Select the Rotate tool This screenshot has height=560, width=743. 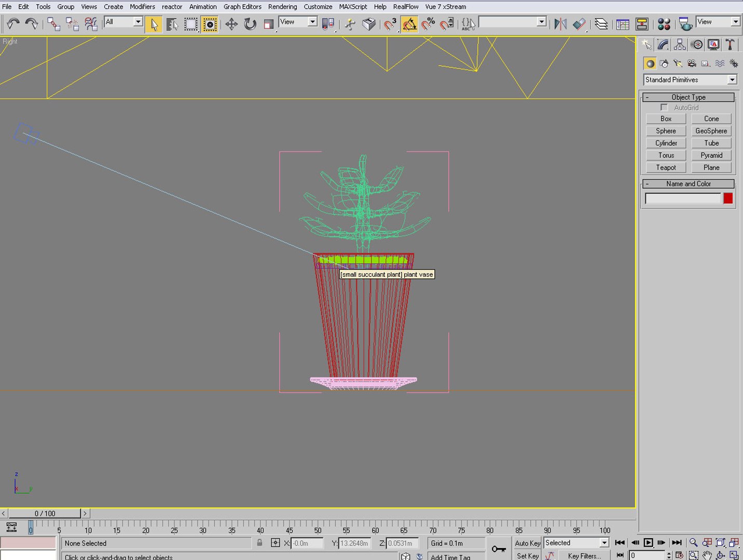[x=250, y=24]
